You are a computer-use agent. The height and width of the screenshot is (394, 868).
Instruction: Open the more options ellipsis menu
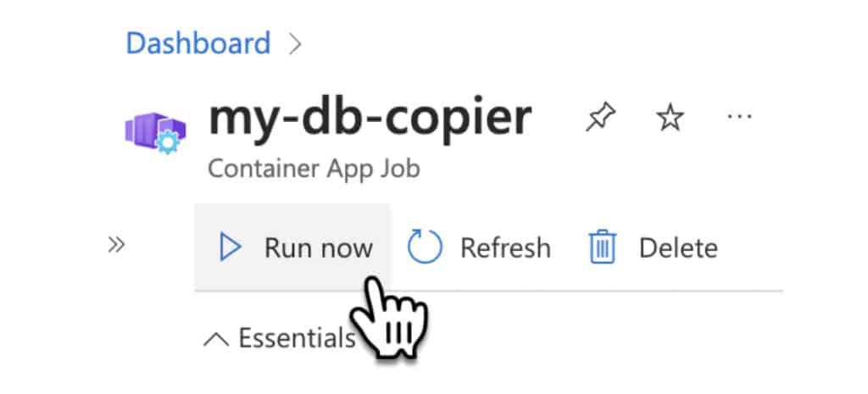click(x=739, y=117)
